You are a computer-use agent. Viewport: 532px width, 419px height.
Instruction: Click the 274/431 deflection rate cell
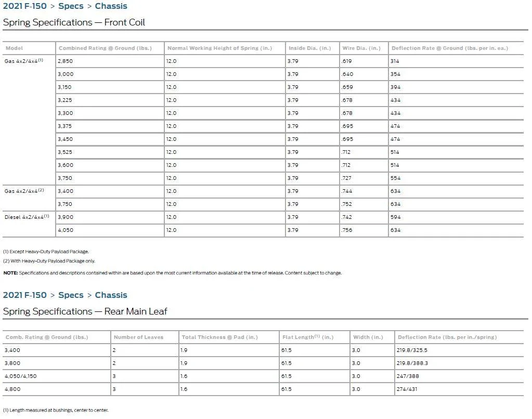click(x=407, y=389)
